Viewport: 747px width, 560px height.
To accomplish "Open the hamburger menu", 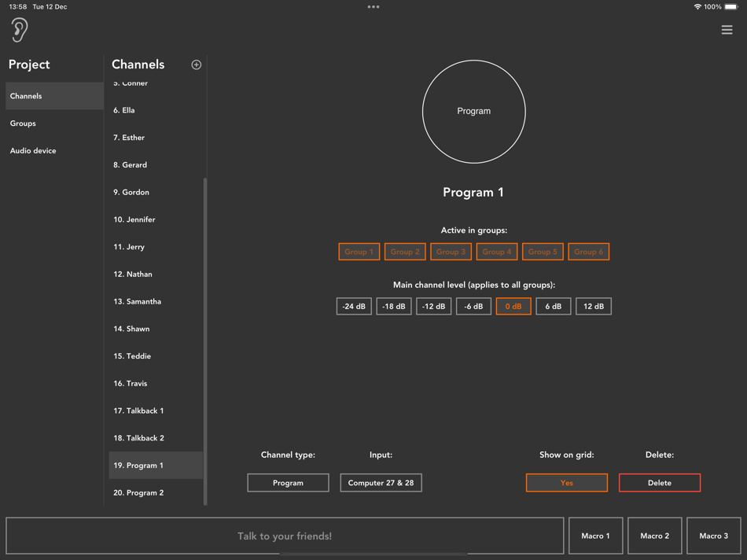I will (727, 30).
